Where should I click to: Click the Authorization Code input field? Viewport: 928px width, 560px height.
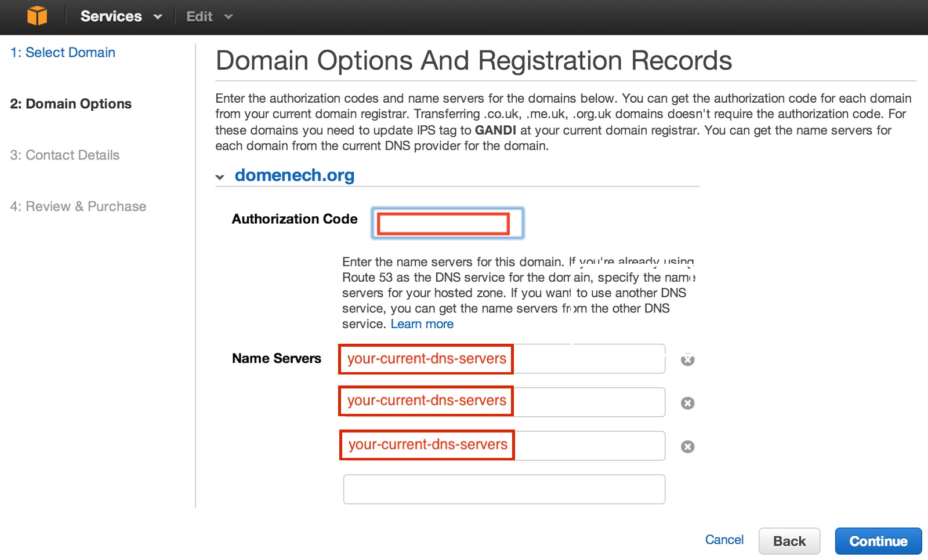point(447,223)
